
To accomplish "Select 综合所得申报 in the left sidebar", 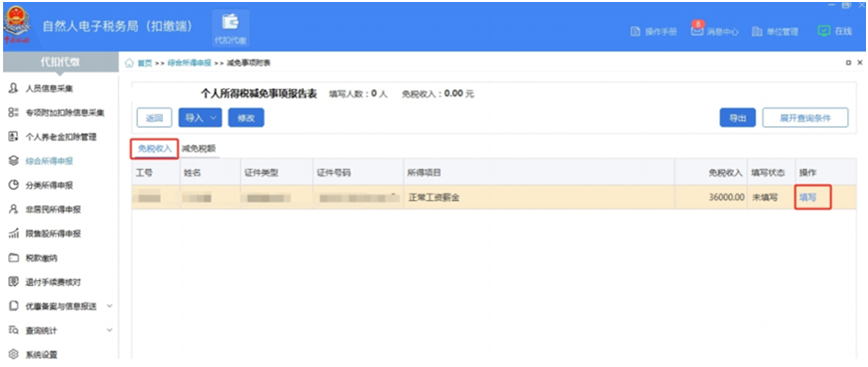I will click(49, 161).
